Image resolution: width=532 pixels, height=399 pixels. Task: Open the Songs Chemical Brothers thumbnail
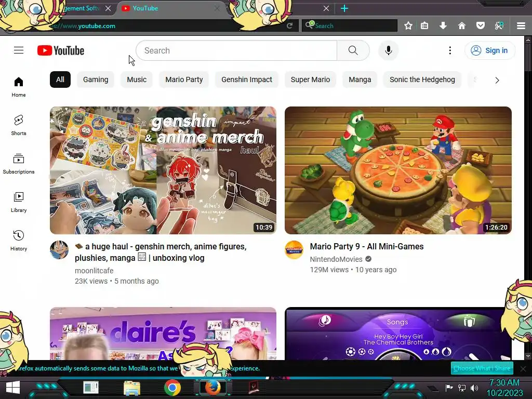pos(398,334)
